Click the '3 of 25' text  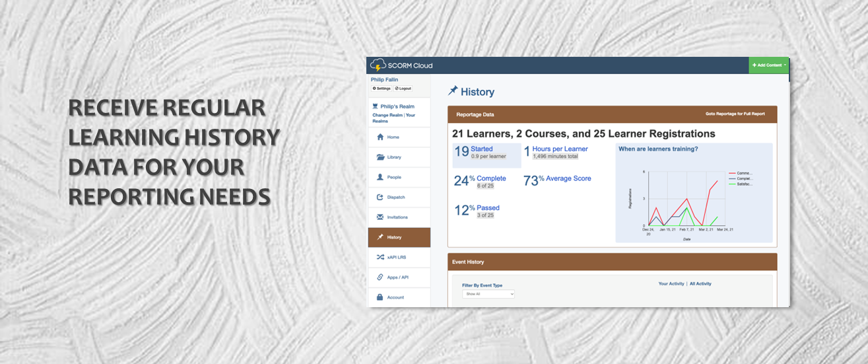484,215
